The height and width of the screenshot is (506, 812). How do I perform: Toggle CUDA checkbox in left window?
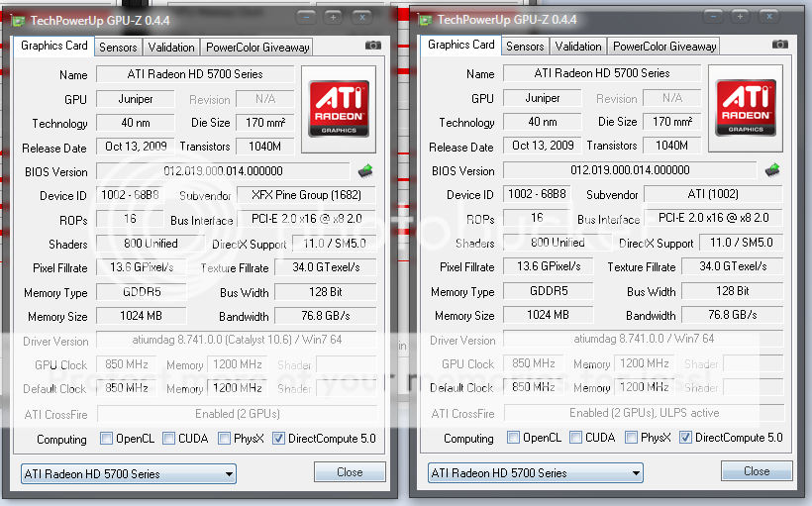click(168, 438)
